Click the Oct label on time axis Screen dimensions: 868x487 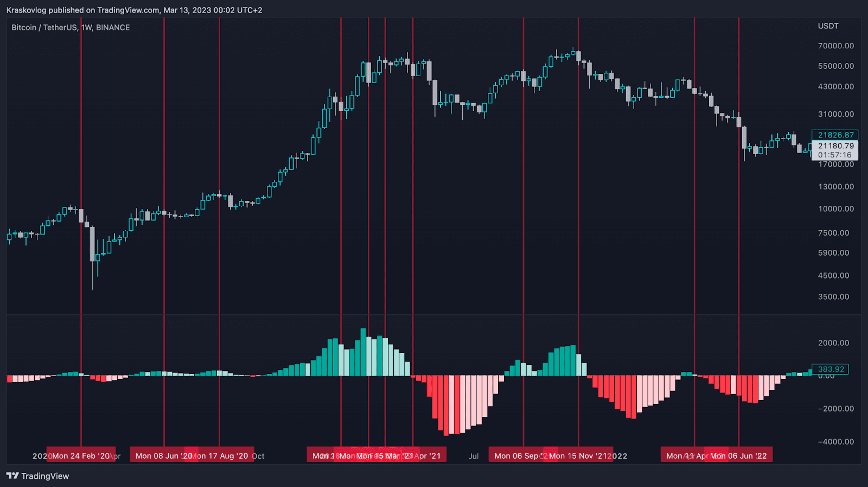pos(259,456)
